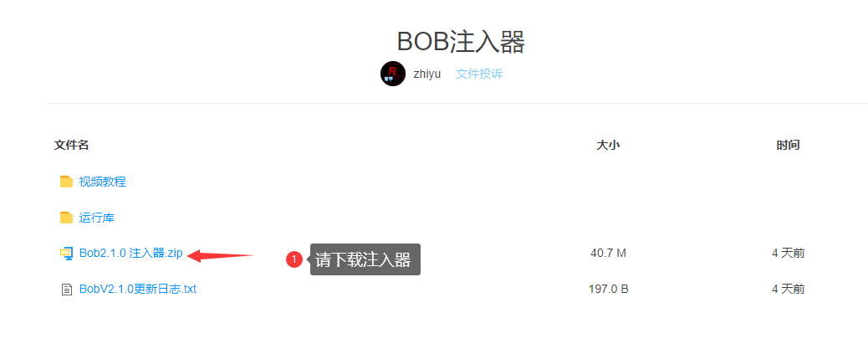This screenshot has width=868, height=354.
Task: Open the 运行库 folder link
Action: tap(96, 218)
